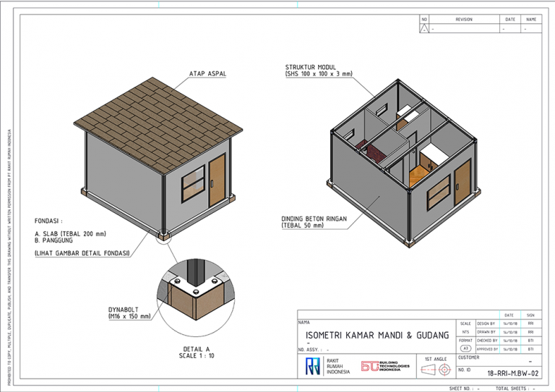
Task: Click the REVISION column header
Action: [x=463, y=19]
